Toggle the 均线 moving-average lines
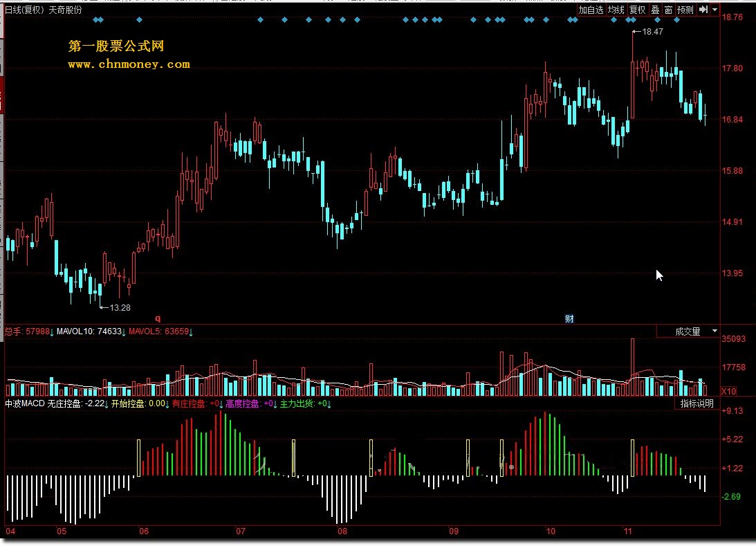The image size is (756, 546). tap(616, 10)
